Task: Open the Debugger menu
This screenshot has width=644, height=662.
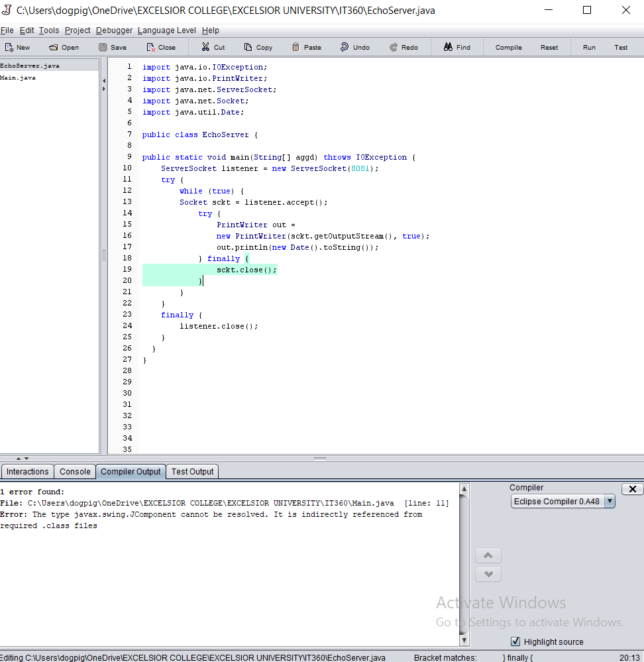Action: point(113,30)
